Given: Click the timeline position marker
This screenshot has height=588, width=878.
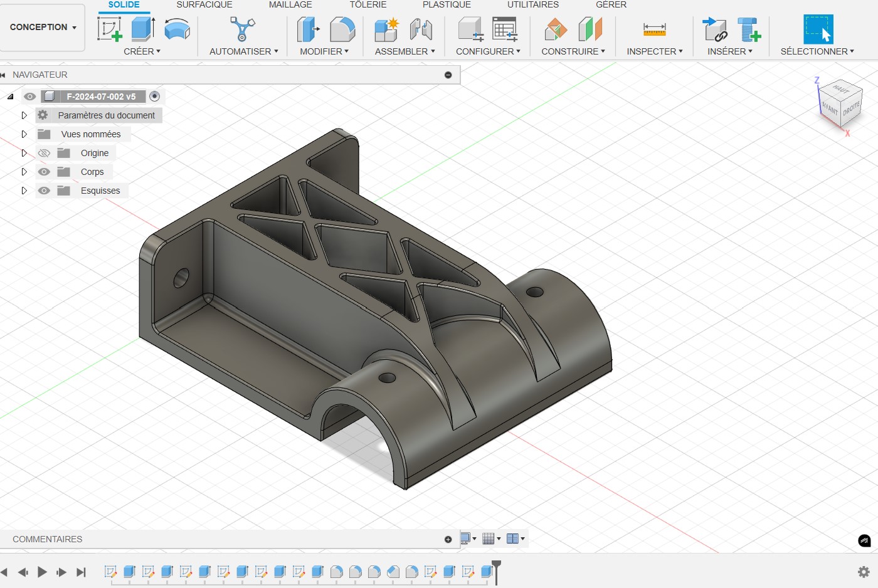Looking at the screenshot, I should (496, 566).
